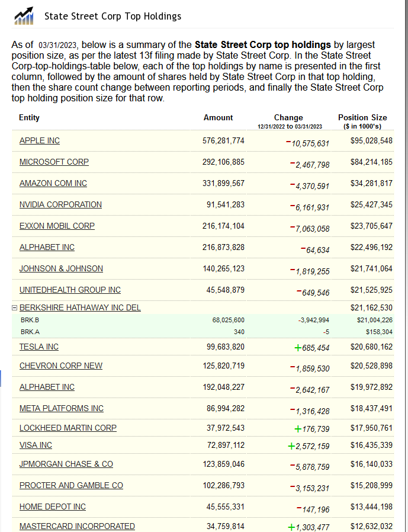Click the Amount column header
Viewport: 408px width, 532px height.
(x=218, y=118)
